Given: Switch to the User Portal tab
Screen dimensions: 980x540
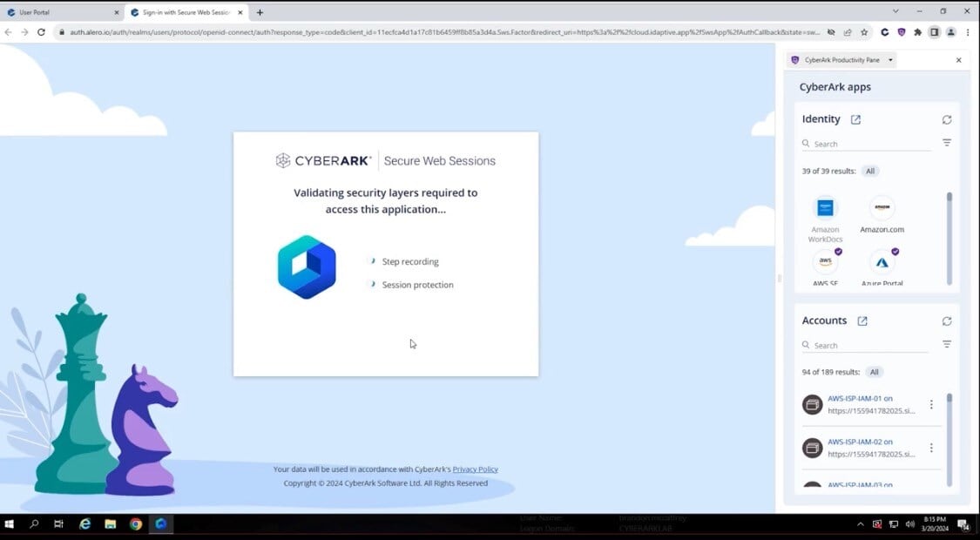Looking at the screenshot, I should tap(61, 12).
